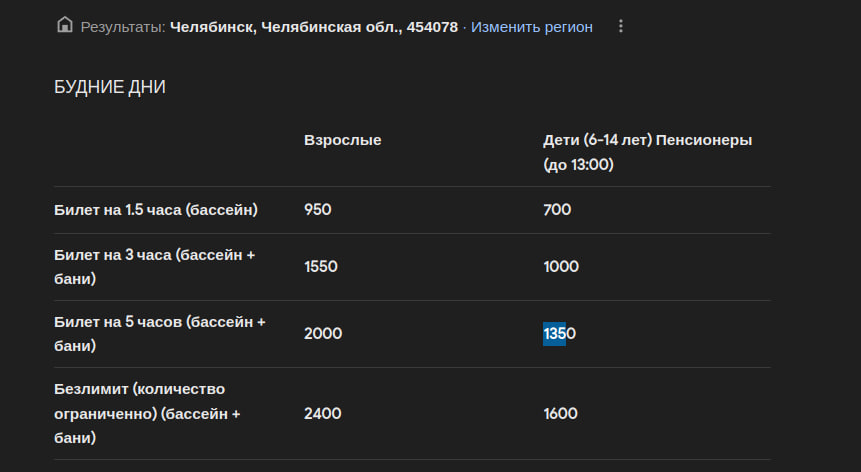The width and height of the screenshot is (861, 472).
Task: Click the Безлимит row label
Action: pos(147,413)
